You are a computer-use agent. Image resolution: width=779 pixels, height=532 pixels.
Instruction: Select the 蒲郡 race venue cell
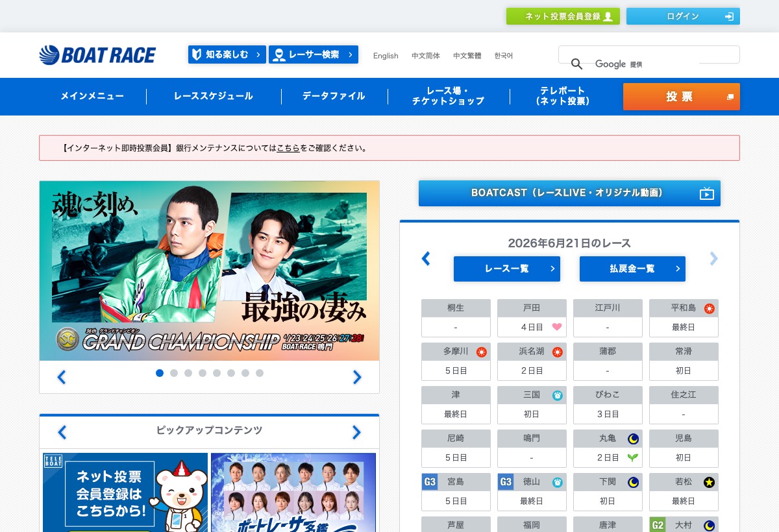pos(608,361)
